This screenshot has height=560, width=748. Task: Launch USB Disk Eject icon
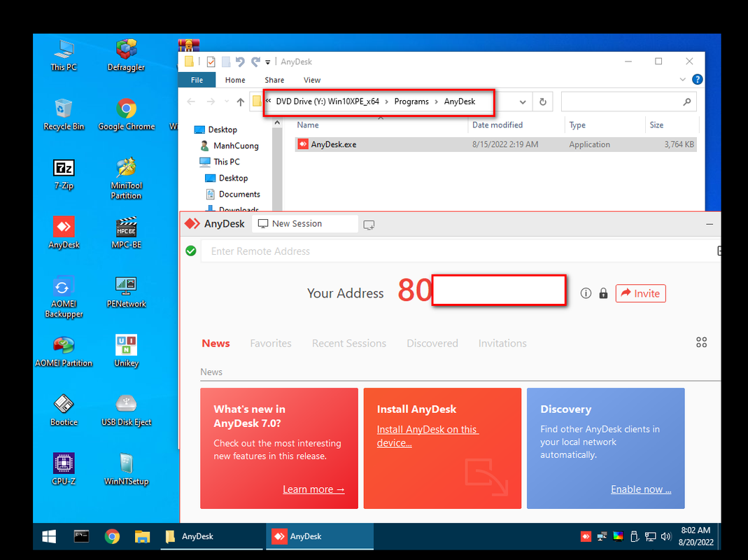point(127,410)
